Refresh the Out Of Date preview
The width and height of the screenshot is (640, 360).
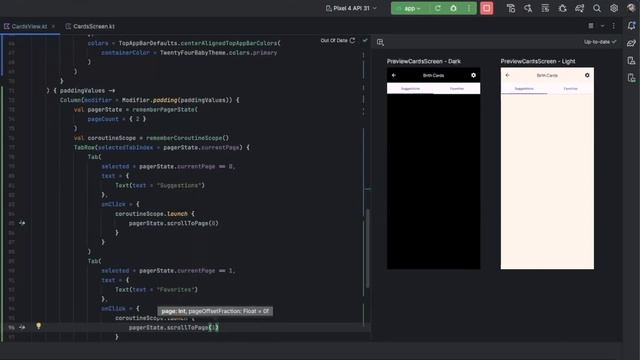tap(352, 40)
